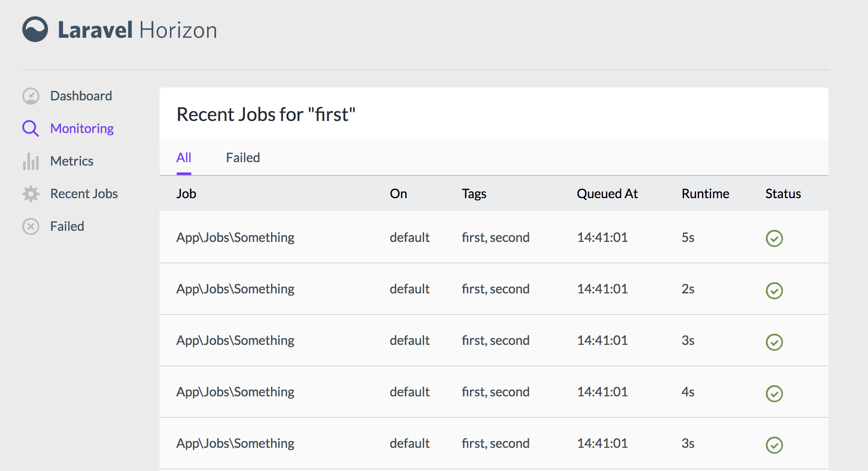Click the Metrics bar chart icon
Image resolution: width=868 pixels, height=471 pixels.
click(31, 161)
